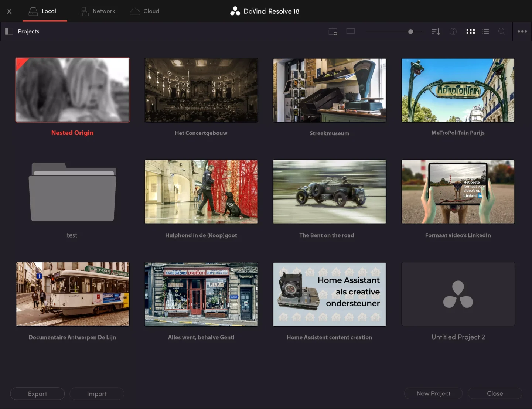Switch to thumbnail grid view
This screenshot has width=532, height=409.
coord(470,31)
